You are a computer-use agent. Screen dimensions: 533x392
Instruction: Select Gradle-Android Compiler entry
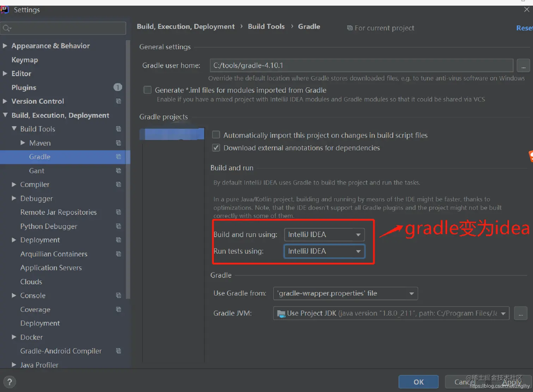pyautogui.click(x=61, y=351)
